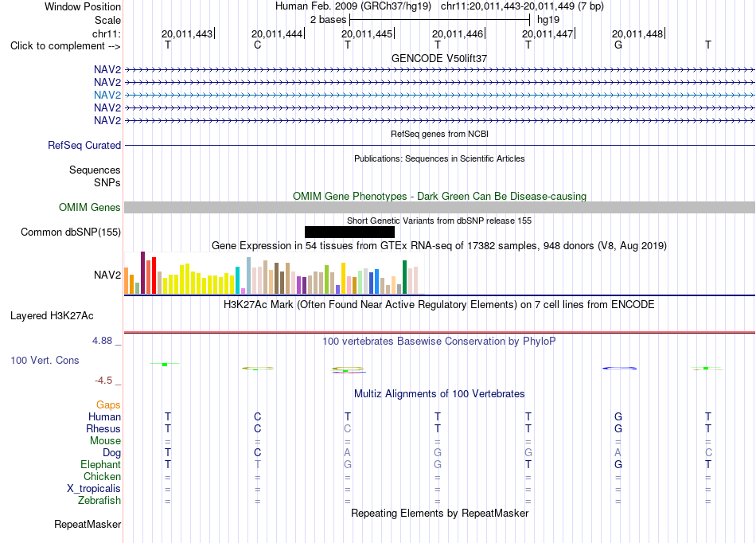Screen dimensions: 756x543
Task: Select the Elephant species label
Action: (100, 464)
